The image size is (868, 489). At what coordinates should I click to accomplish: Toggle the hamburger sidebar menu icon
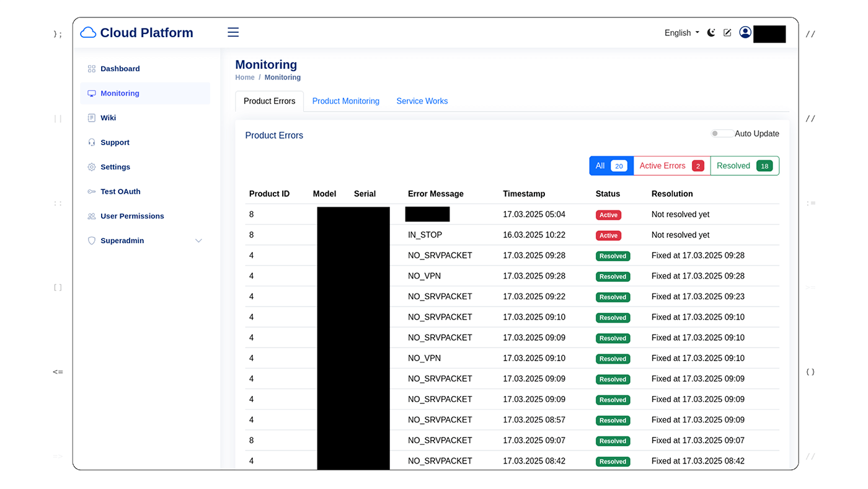point(233,32)
